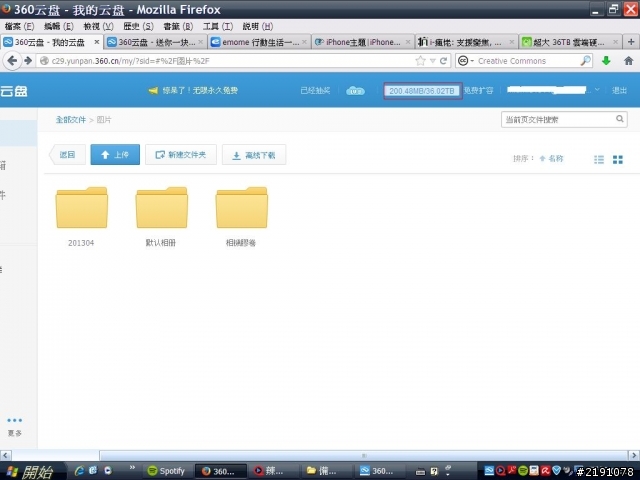640x480 pixels.
Task: Open the 默认相册 folder
Action: (162, 217)
